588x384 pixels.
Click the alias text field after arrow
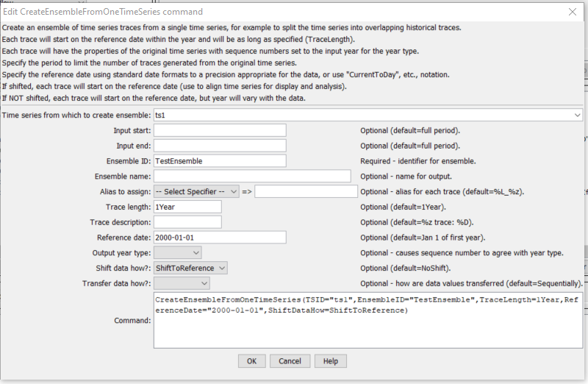click(x=306, y=192)
